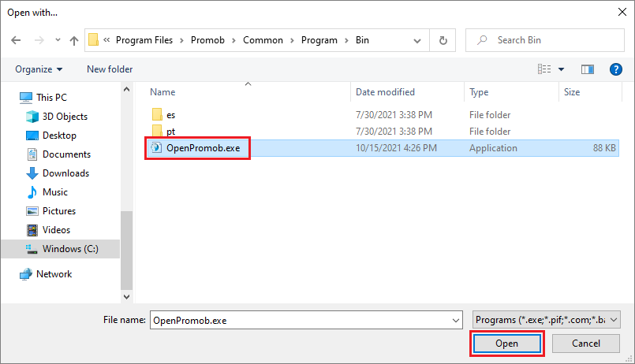Click the Downloads blue arrow icon

[x=32, y=173]
